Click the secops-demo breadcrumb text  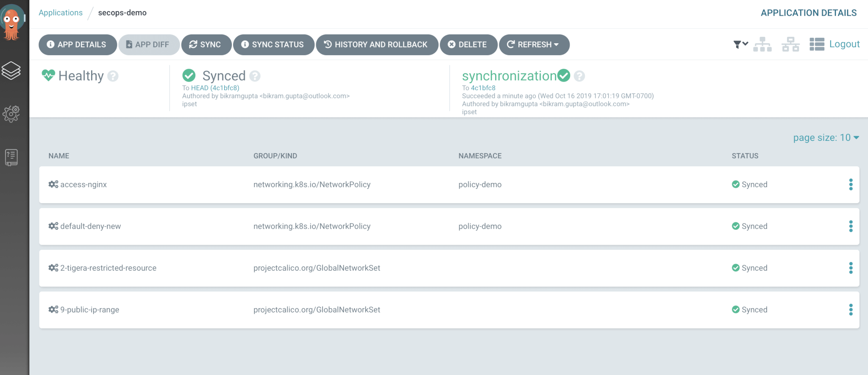coord(122,13)
